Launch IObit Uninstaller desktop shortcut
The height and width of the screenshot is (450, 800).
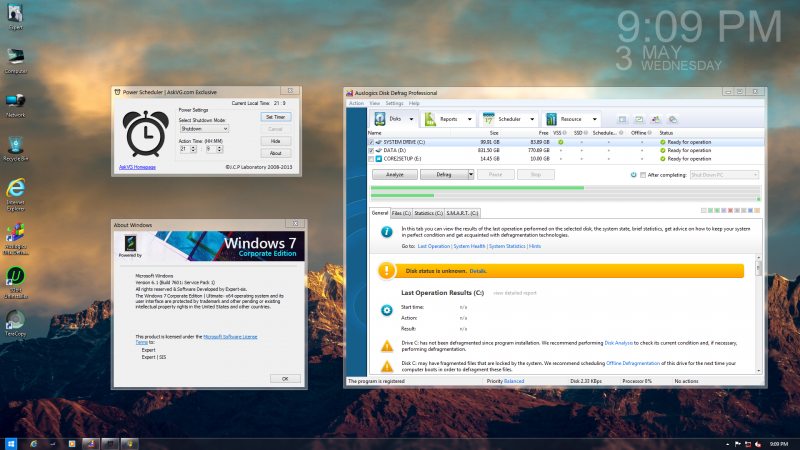pos(15,282)
